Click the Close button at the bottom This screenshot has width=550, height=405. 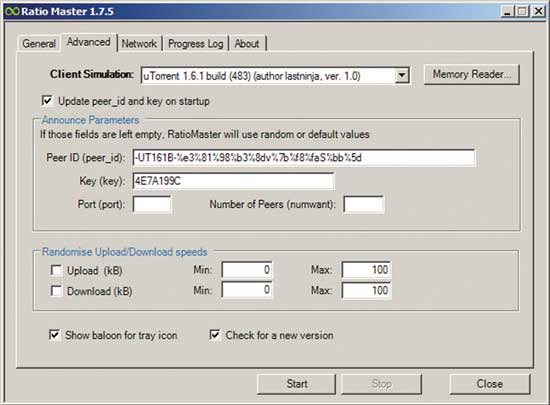(490, 384)
